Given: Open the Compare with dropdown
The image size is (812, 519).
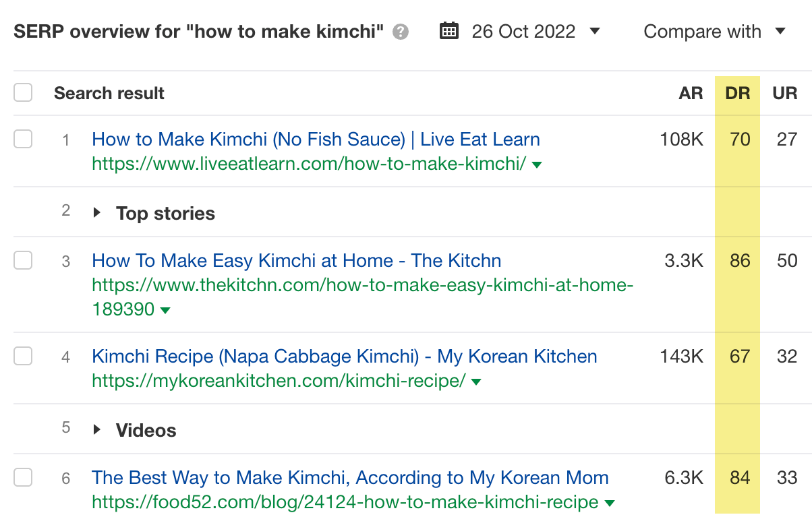Looking at the screenshot, I should coord(780,31).
